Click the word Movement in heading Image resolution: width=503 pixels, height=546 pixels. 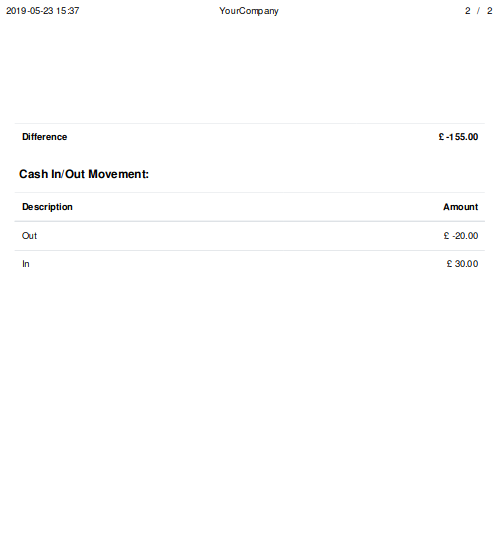(x=118, y=174)
